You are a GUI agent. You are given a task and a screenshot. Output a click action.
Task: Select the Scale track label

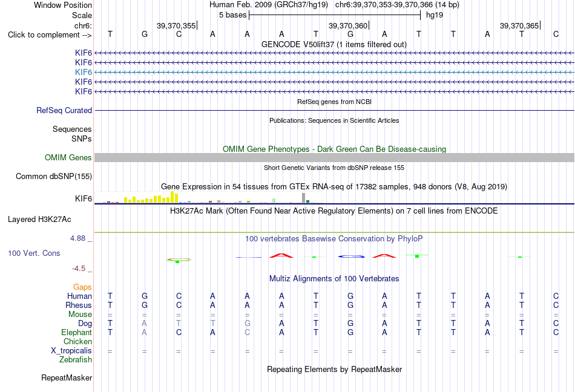pos(82,15)
